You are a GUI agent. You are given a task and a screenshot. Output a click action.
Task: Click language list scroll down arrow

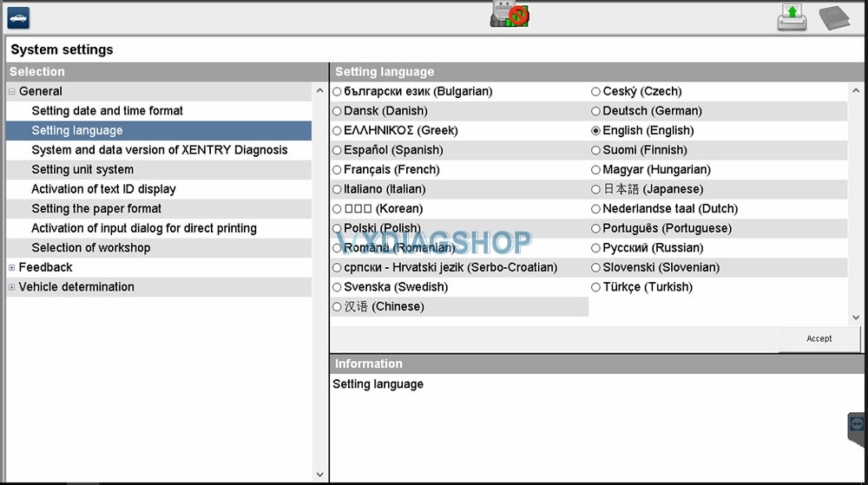[856, 318]
